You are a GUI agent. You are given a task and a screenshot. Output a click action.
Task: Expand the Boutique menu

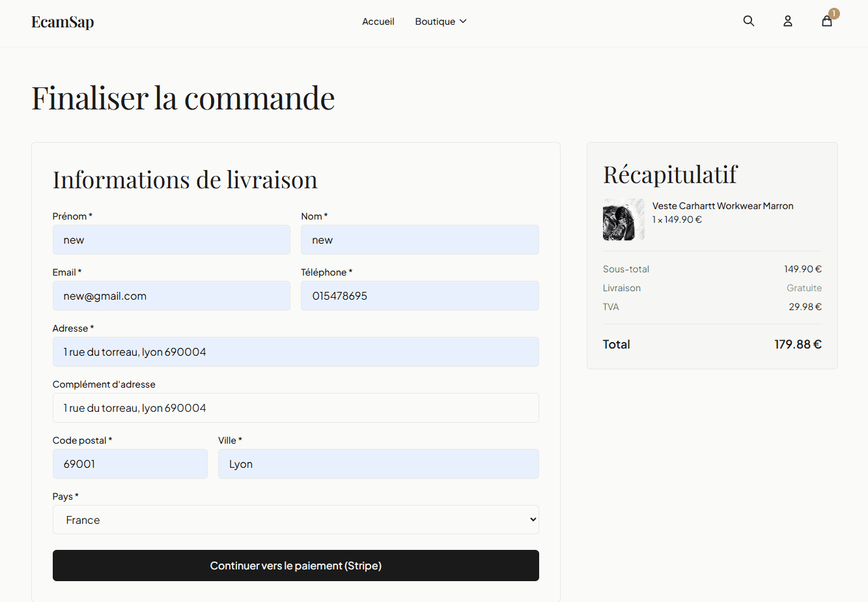tap(435, 21)
